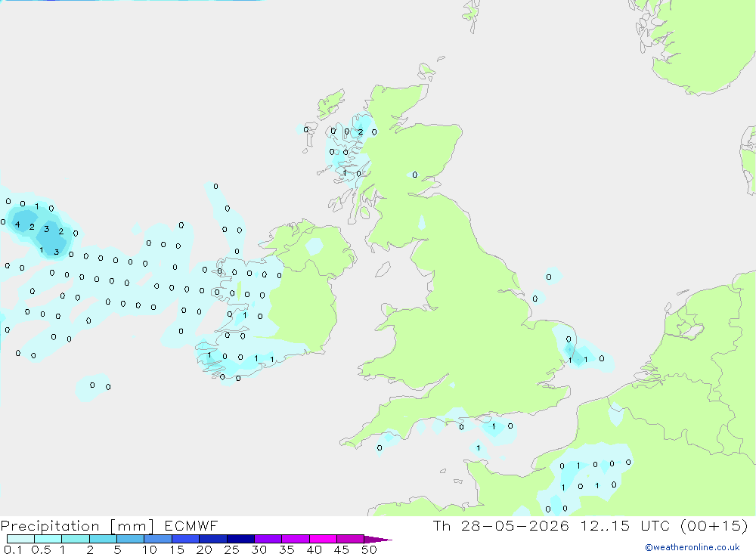
Task: Select the 2–5 mm legend color segment
Action: (103, 539)
